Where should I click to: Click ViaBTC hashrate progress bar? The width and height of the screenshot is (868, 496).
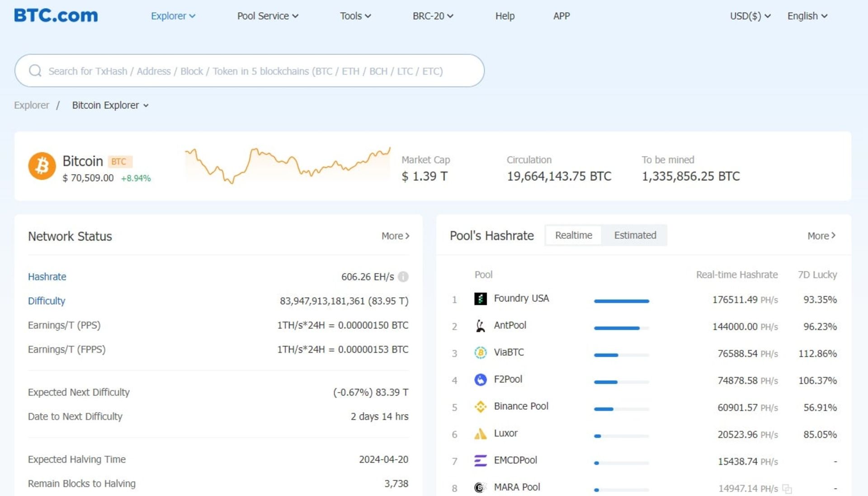click(621, 355)
